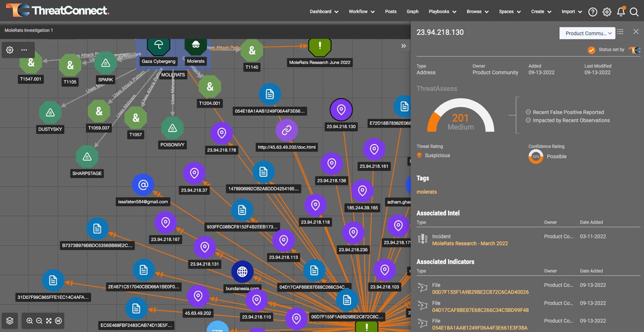Click the 50% confidence rating ring
Screen dimensions: 644x332
pos(536,156)
